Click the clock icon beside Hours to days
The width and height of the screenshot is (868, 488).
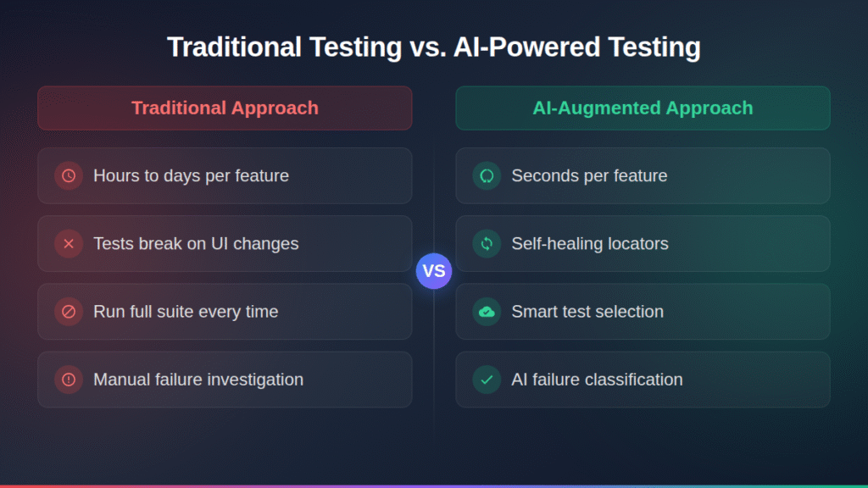pyautogui.click(x=69, y=176)
